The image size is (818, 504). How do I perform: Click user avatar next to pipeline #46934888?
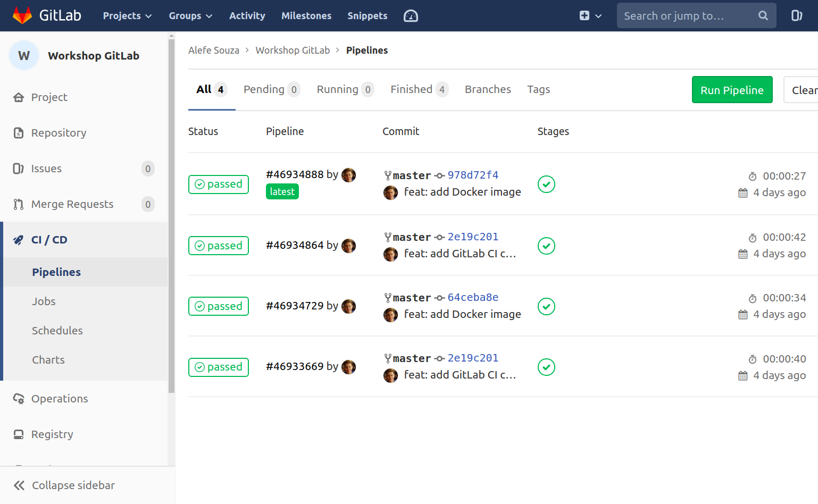[x=348, y=175]
